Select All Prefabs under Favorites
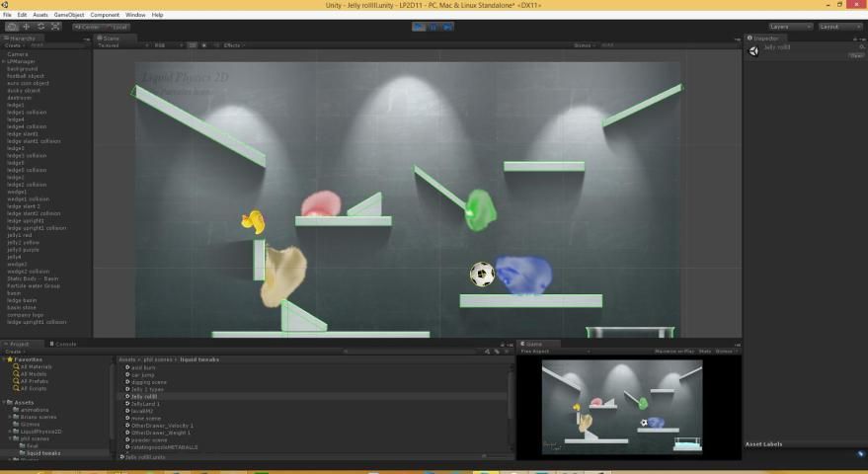 tap(34, 382)
